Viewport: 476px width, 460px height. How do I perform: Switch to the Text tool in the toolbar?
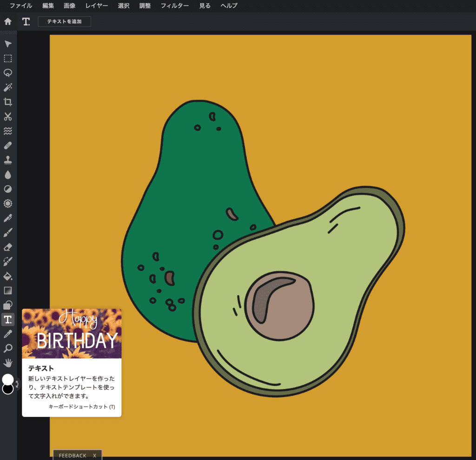pyautogui.click(x=8, y=319)
